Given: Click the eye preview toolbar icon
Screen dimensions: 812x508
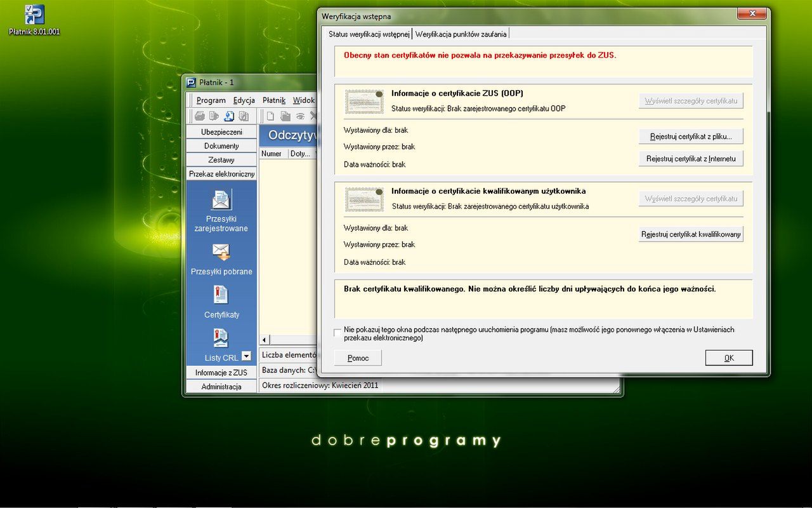Looking at the screenshot, I should [300, 116].
